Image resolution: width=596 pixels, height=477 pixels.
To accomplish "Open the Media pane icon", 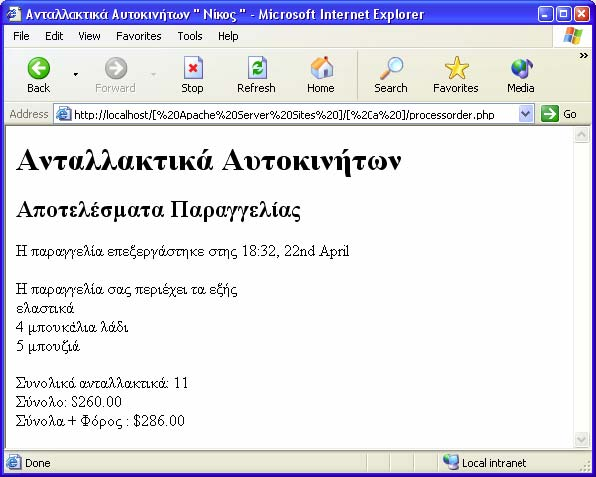I will [x=521, y=69].
